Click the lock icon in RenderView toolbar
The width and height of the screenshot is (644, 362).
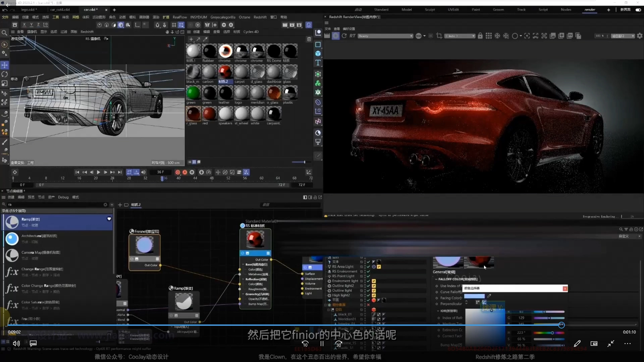click(x=480, y=36)
